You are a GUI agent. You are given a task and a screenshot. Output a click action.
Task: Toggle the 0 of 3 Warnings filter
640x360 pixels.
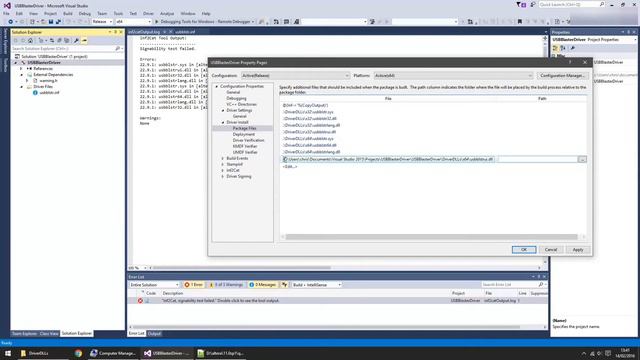(226, 284)
